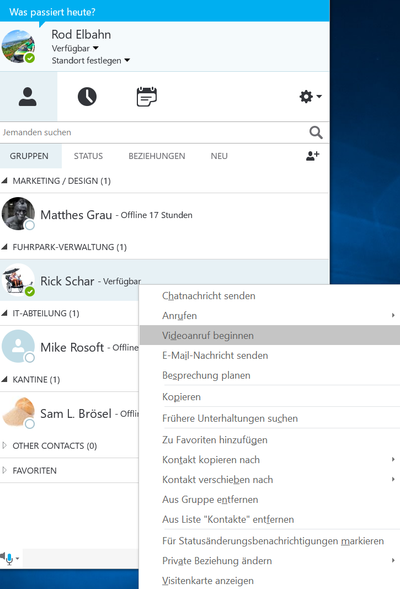Click Matthes Grau's avatar

(x=18, y=213)
